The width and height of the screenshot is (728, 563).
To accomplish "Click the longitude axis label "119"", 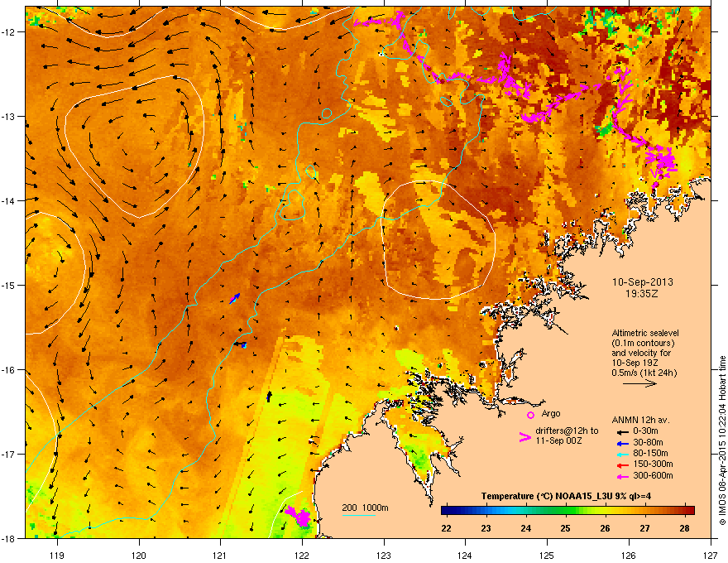I will 57,556.
